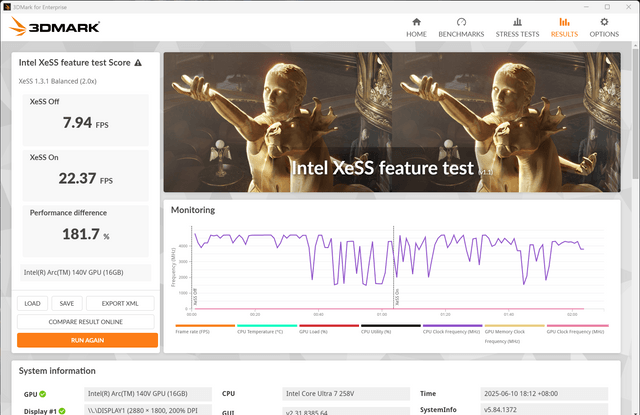Screen dimensions: 640x415
Task: Click the XeSS On 22.37 FPS value
Action: (x=85, y=178)
